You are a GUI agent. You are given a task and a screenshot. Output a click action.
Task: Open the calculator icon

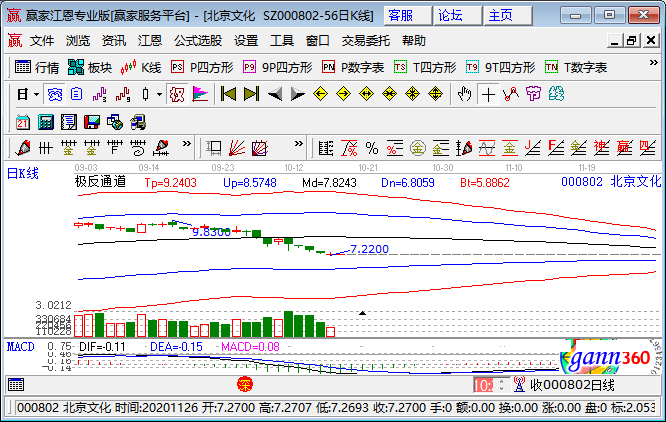[x=46, y=122]
